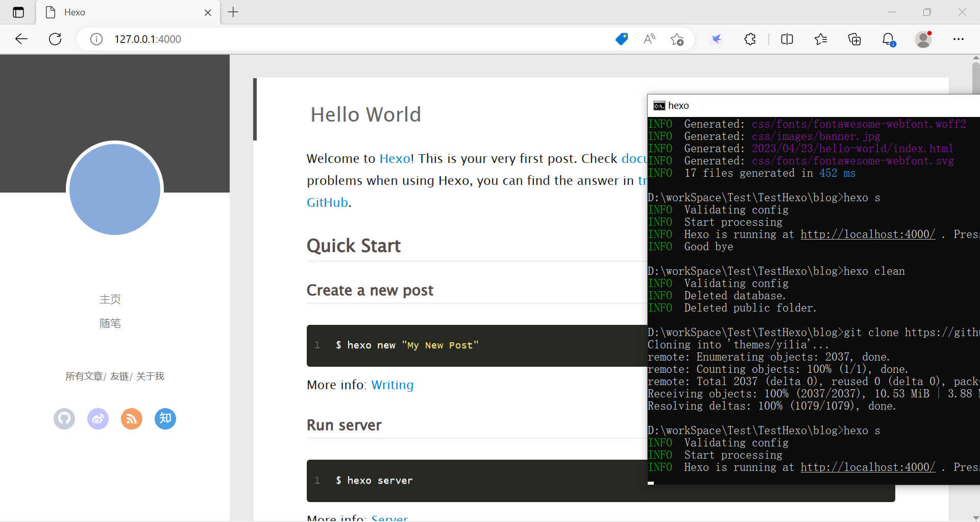Open the Collections icon in toolbar
Viewport: 980px width, 522px height.
tap(854, 39)
